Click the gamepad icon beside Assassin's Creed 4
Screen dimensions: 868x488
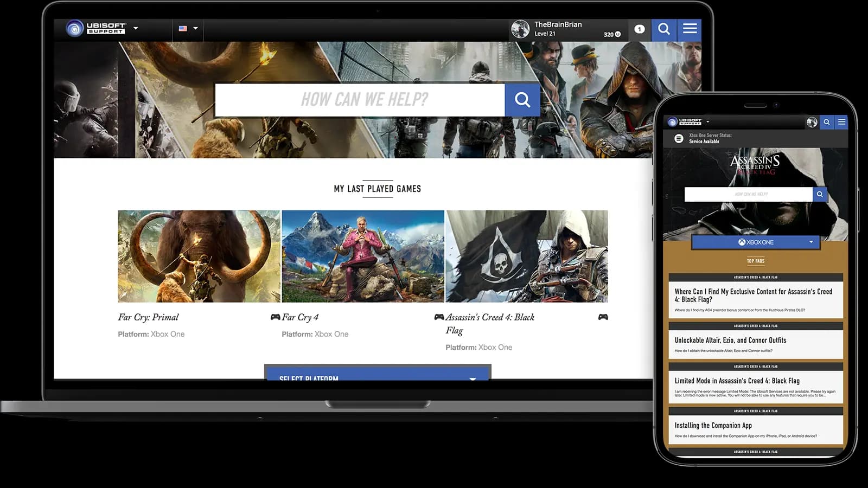[x=603, y=317]
